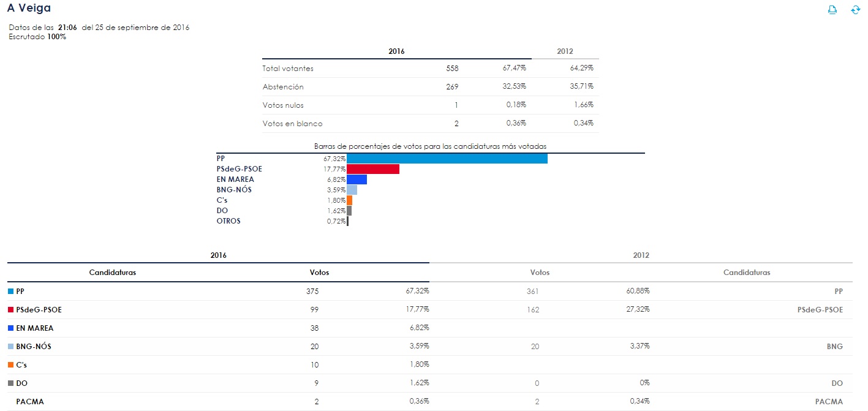Screen dimensions: 868x411
Task: Click the DO gray color square
Action: pyautogui.click(x=10, y=383)
